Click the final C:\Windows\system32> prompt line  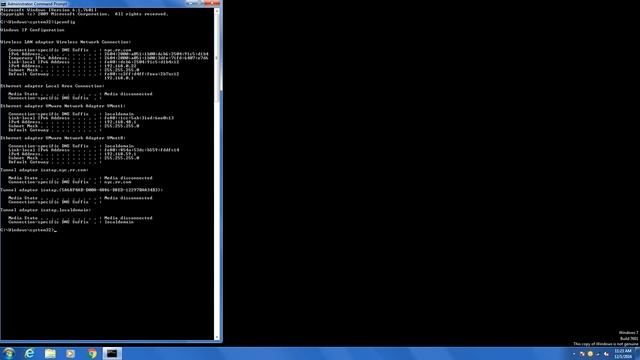(28, 230)
